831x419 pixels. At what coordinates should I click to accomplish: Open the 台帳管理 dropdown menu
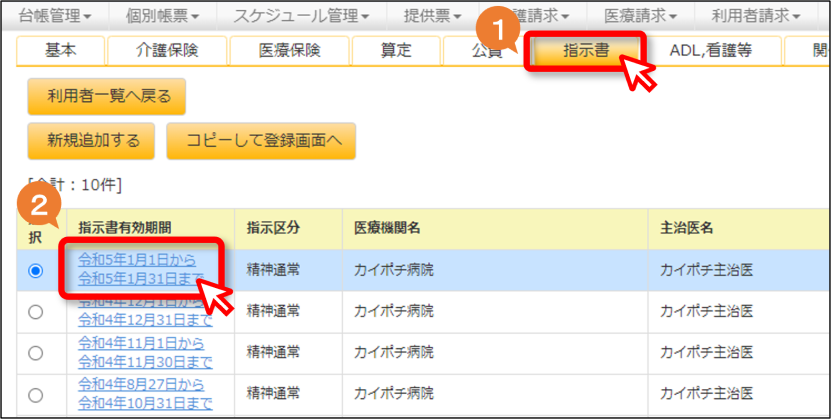click(x=55, y=16)
